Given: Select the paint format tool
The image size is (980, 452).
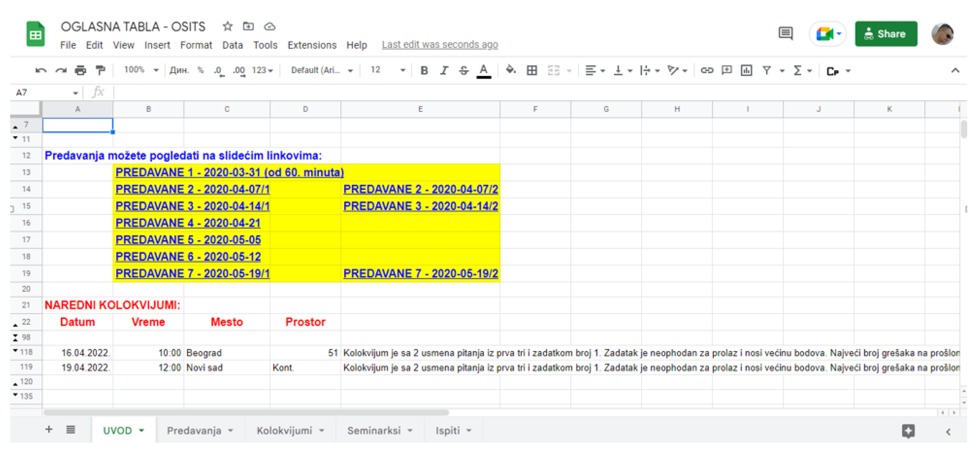Looking at the screenshot, I should (100, 70).
